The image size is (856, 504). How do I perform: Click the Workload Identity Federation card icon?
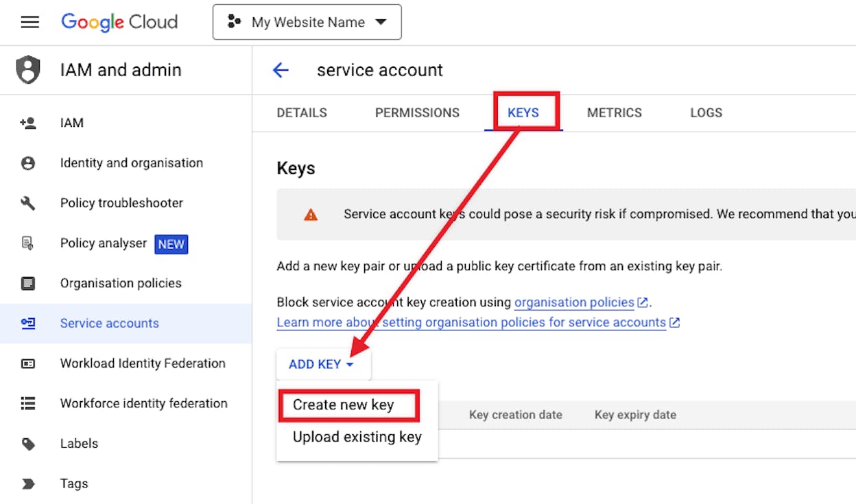point(28,363)
